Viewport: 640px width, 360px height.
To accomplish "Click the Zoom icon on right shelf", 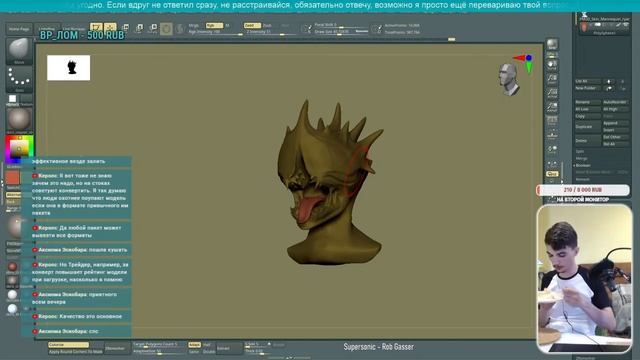I will tap(552, 78).
